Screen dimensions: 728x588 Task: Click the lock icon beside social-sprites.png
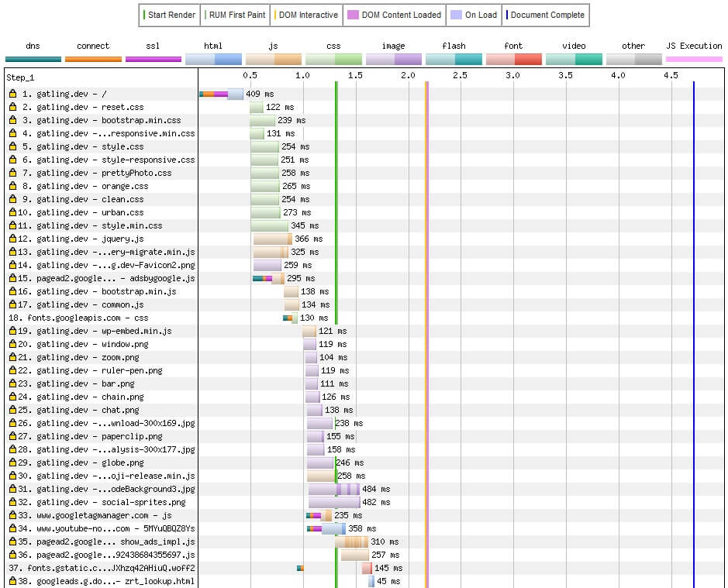pyautogui.click(x=12, y=502)
